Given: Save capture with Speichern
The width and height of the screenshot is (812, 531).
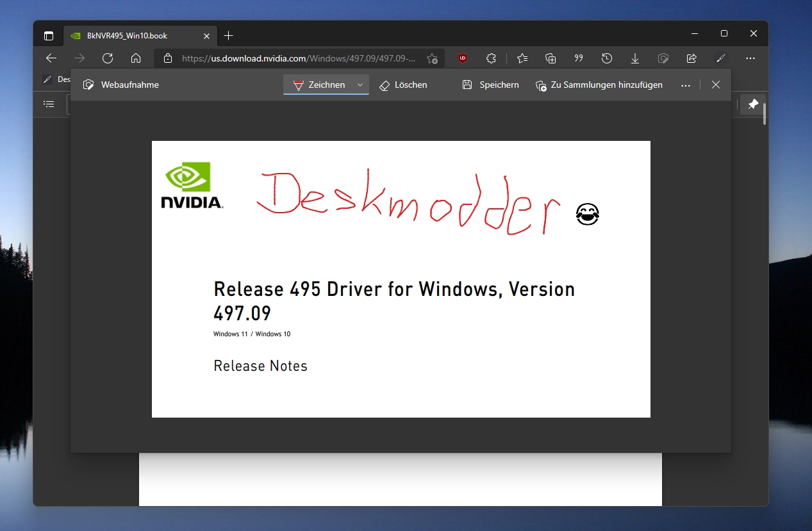Looking at the screenshot, I should point(490,85).
